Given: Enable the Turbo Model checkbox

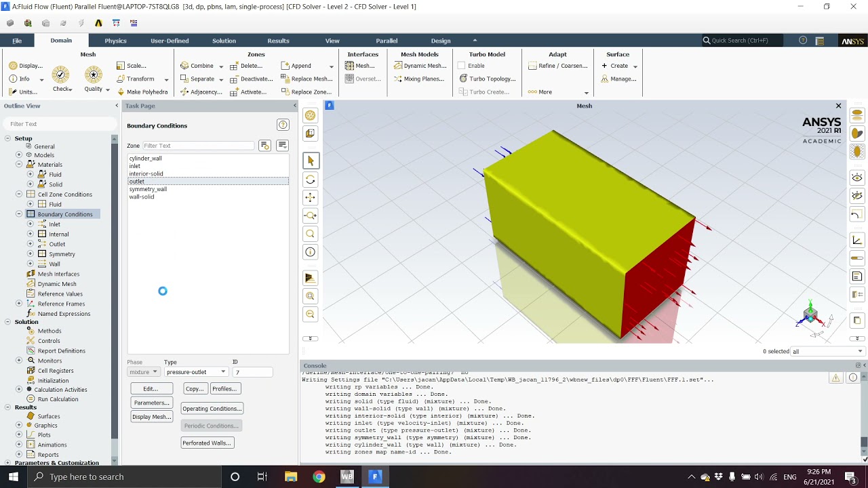Looking at the screenshot, I should 462,66.
